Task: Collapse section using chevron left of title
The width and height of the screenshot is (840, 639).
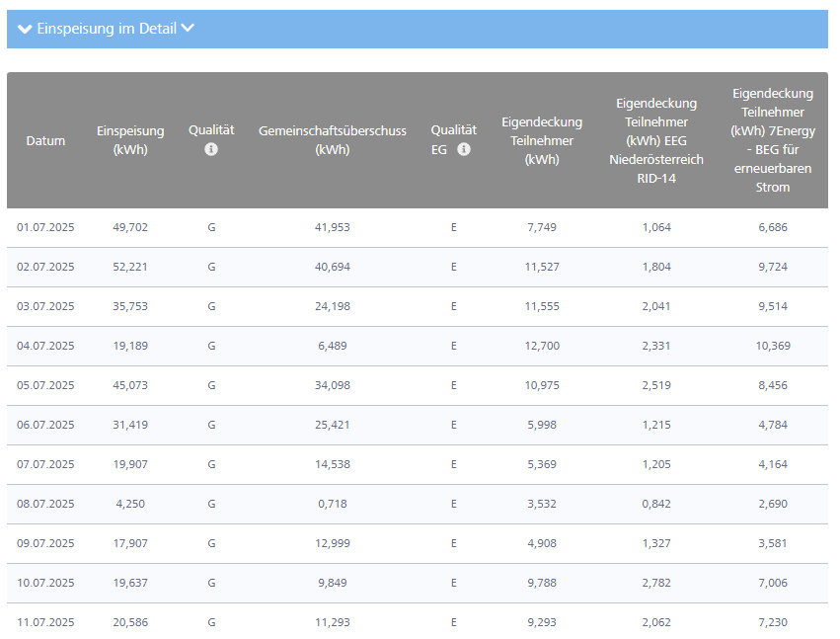Action: coord(25,29)
